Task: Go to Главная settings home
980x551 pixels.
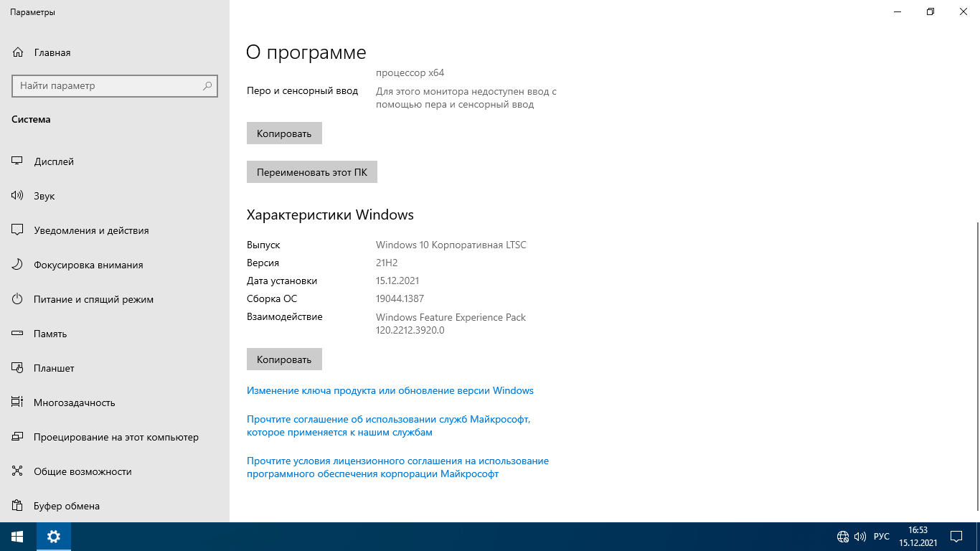Action: point(115,52)
